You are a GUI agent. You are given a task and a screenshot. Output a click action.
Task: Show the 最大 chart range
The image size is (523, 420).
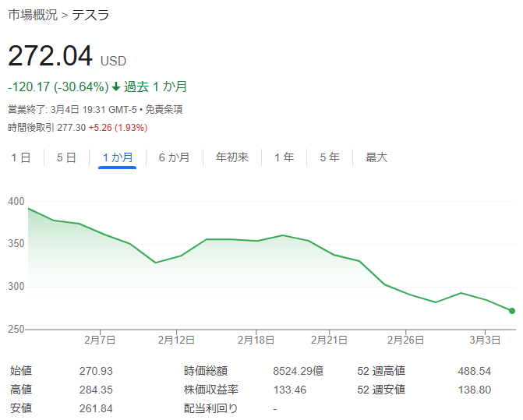pos(376,157)
